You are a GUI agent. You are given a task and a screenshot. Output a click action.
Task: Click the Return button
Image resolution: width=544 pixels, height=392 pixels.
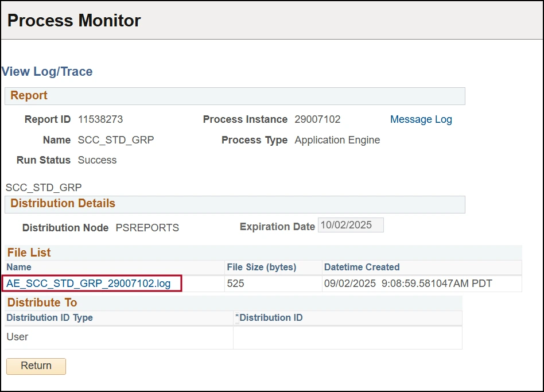pos(36,366)
